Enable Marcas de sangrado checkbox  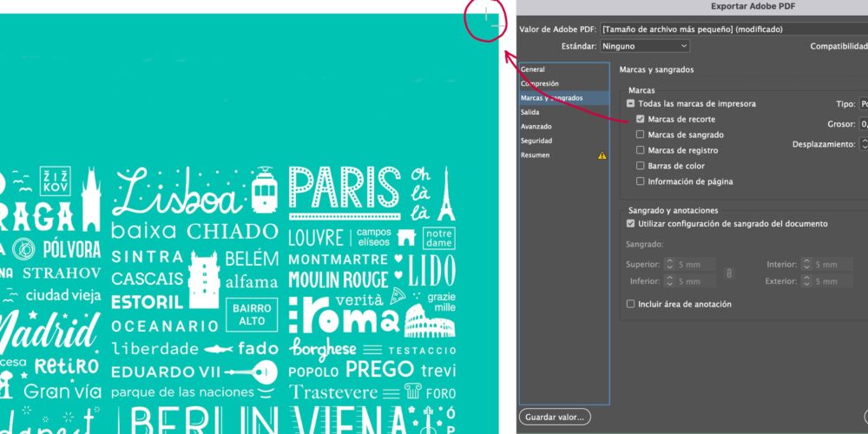click(641, 135)
